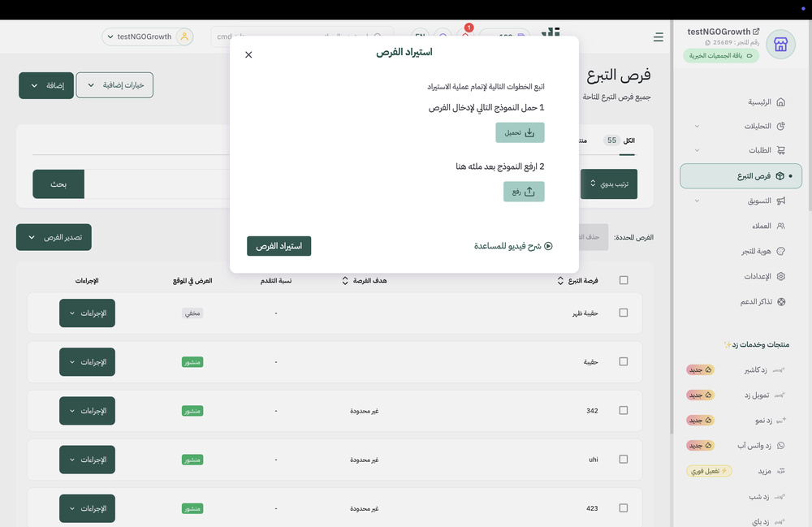Image resolution: width=812 pixels, height=527 pixels.
Task: Click the notification bell icon
Action: (465, 37)
